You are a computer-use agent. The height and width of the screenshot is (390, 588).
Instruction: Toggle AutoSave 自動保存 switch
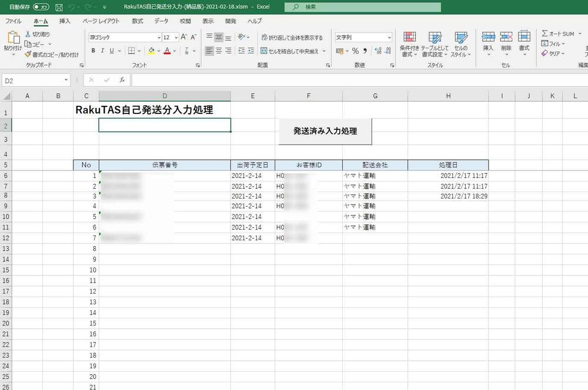pos(41,7)
